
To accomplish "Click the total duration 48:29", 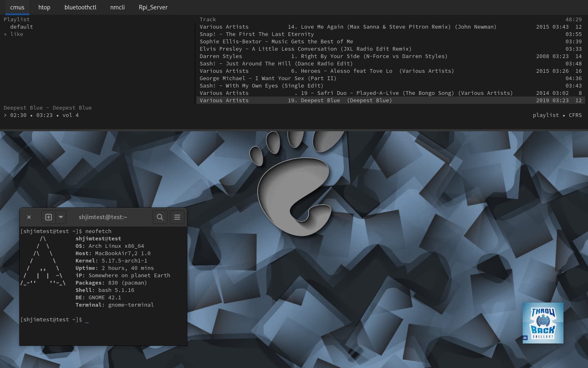I will [x=574, y=20].
